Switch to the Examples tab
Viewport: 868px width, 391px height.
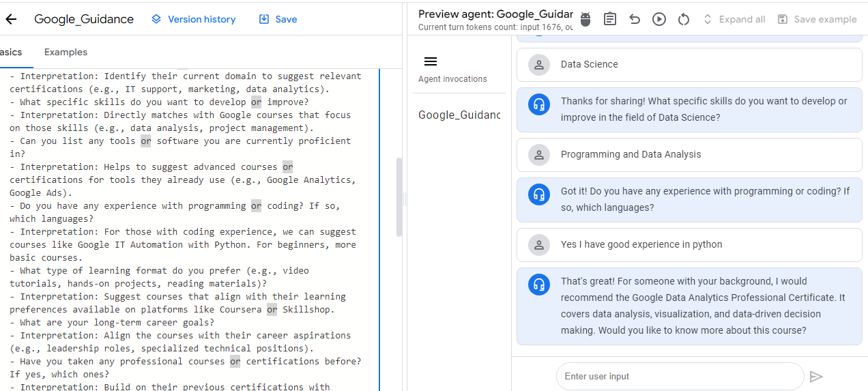point(66,52)
